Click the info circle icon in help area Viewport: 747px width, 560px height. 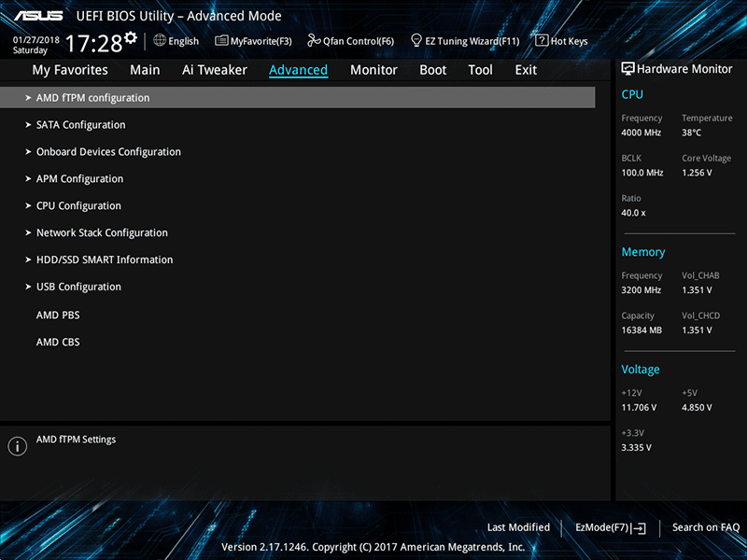(18, 446)
